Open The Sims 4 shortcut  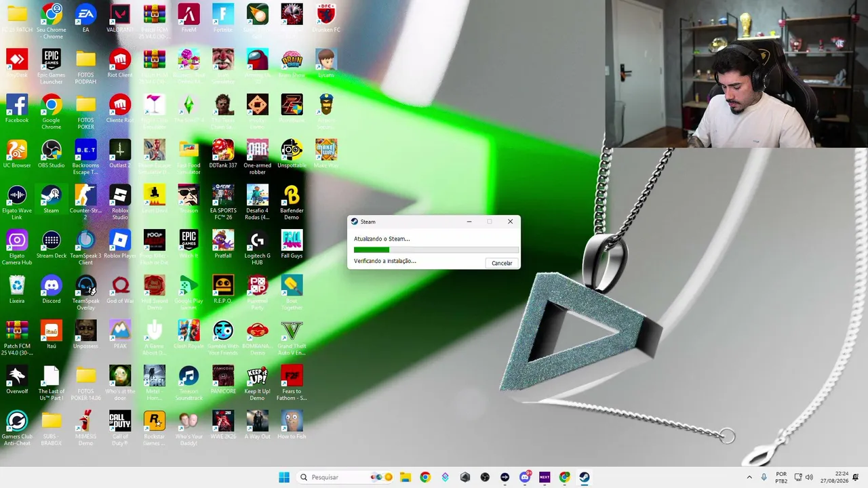click(x=189, y=109)
